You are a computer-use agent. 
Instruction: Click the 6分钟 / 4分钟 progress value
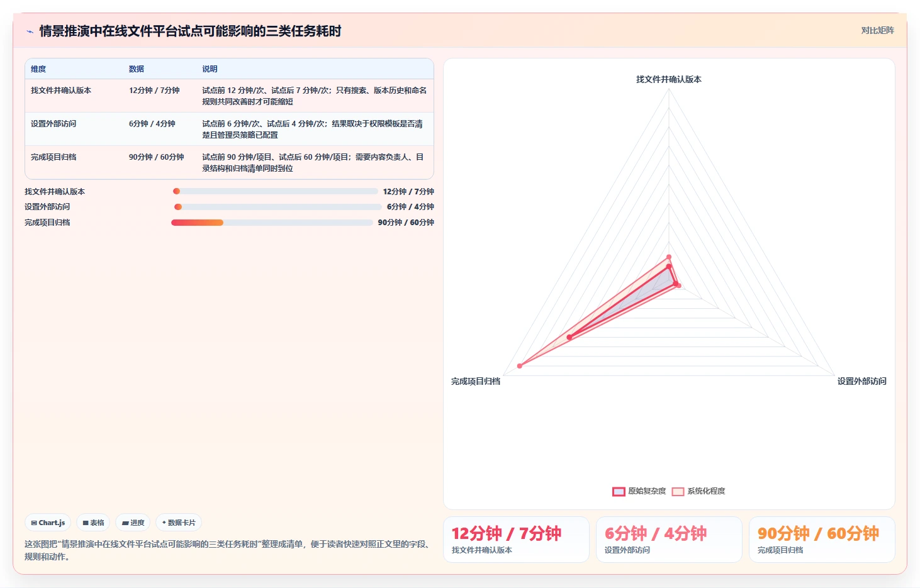pyautogui.click(x=410, y=207)
